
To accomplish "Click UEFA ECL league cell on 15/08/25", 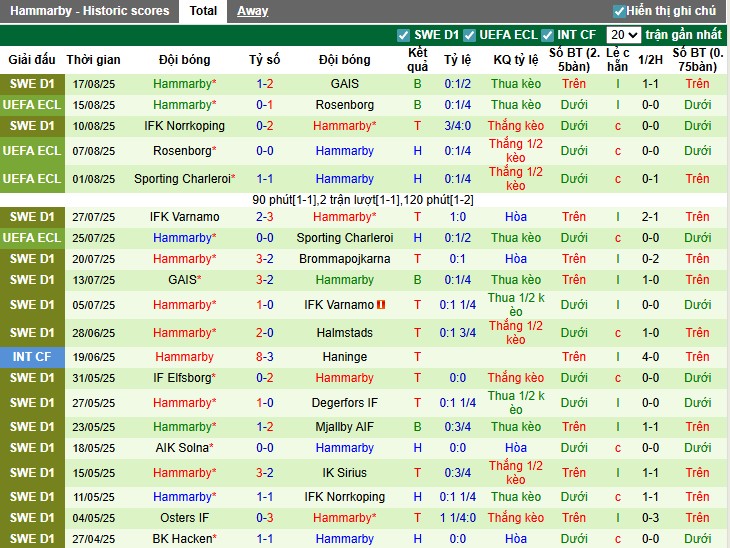I will click(x=32, y=105).
